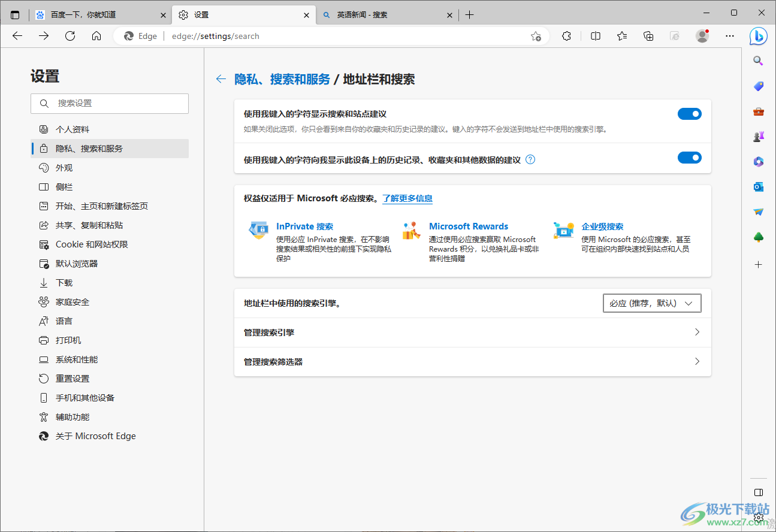Open 手机和其他设备 section
This screenshot has height=532, width=776.
point(110,398)
